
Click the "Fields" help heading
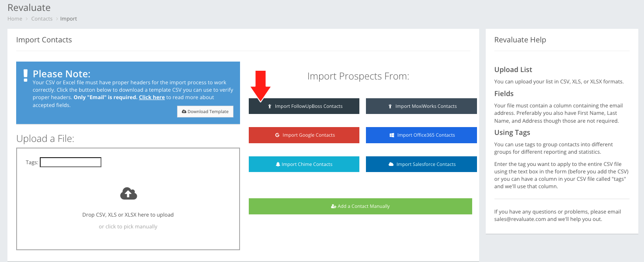[504, 93]
